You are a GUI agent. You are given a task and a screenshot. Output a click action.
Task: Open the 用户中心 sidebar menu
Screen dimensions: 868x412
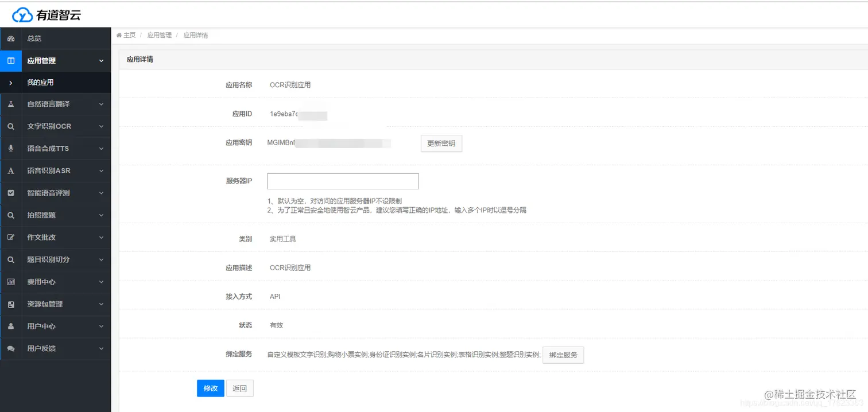pyautogui.click(x=55, y=327)
